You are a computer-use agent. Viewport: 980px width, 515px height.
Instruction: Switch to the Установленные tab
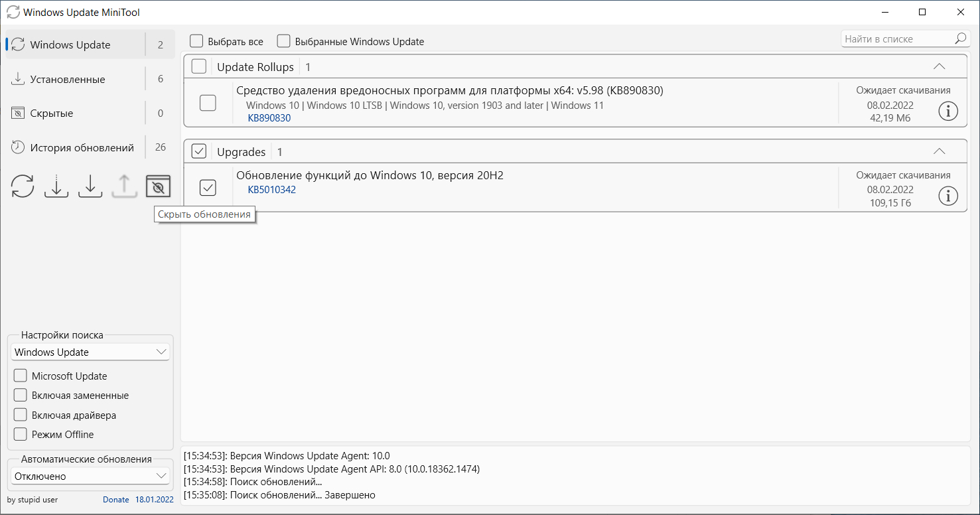tap(67, 79)
